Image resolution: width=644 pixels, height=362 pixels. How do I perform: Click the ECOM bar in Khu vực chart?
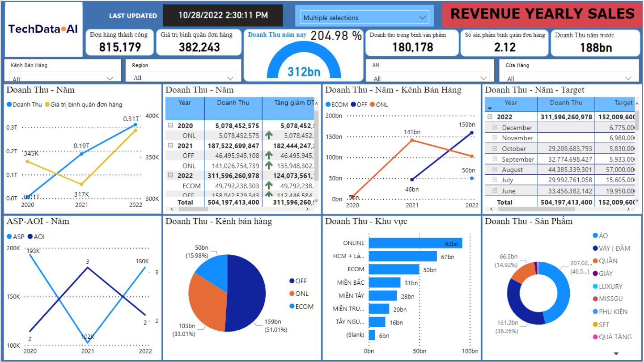tap(394, 269)
